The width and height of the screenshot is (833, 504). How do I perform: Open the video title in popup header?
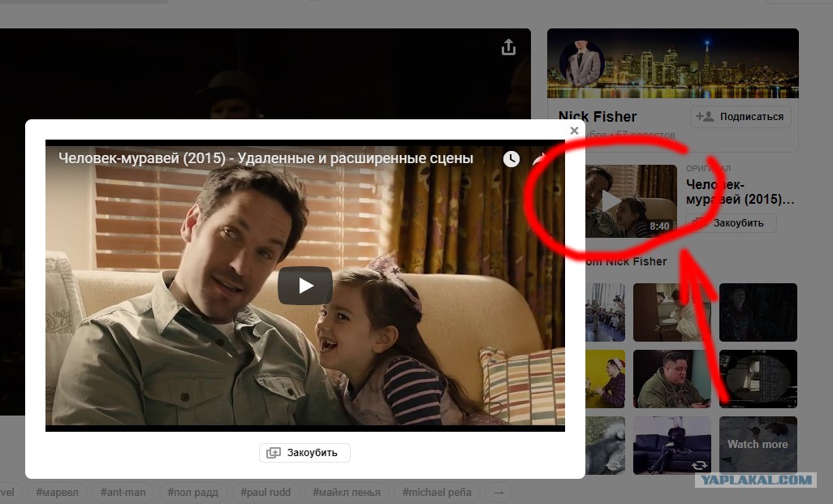click(265, 158)
